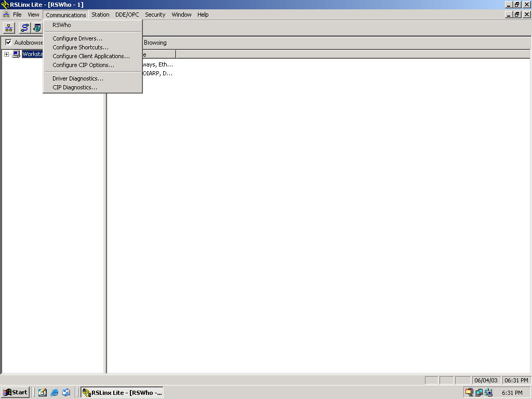The image size is (532, 399).
Task: Open the Security menu in menu bar
Action: click(155, 15)
